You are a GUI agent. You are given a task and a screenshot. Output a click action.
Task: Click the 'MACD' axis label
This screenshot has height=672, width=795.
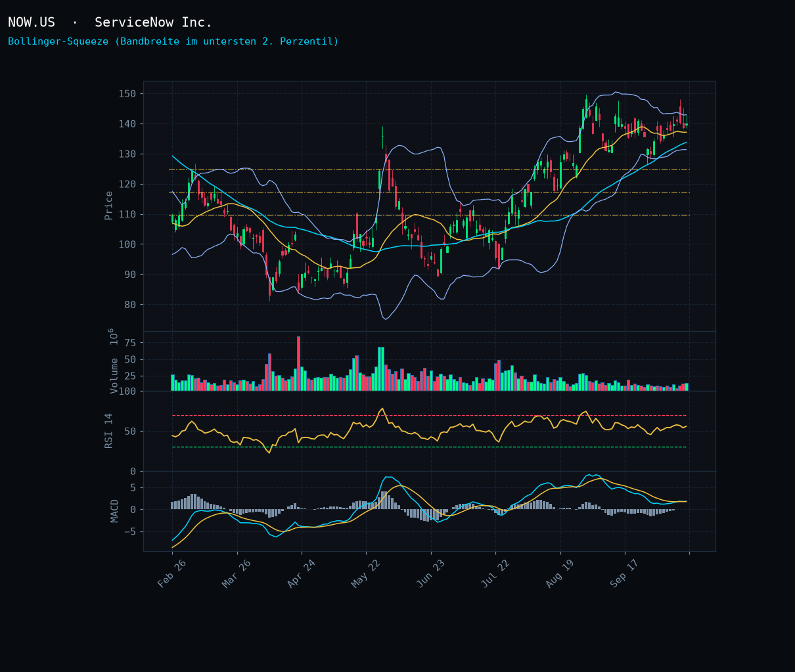point(115,511)
